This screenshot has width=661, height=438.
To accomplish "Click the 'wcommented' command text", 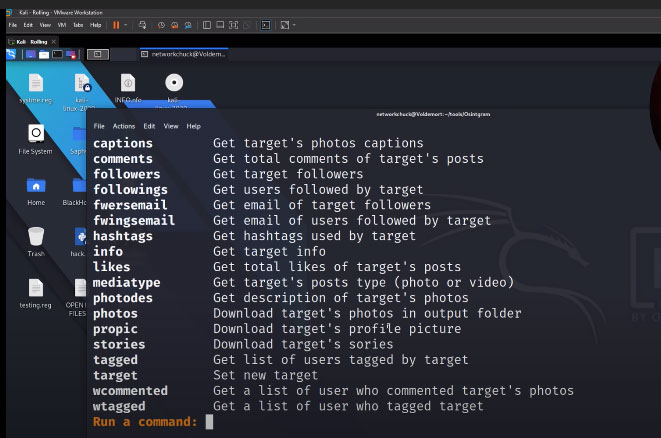I will [130, 391].
